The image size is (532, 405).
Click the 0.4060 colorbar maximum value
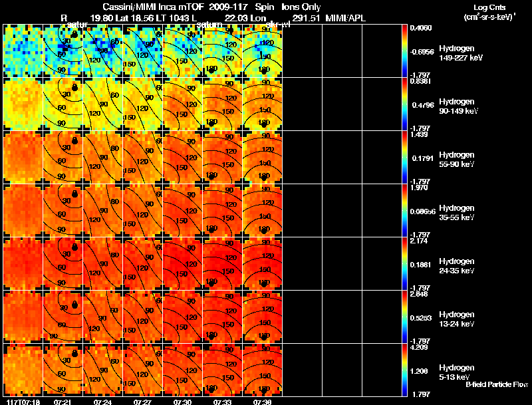click(x=421, y=28)
